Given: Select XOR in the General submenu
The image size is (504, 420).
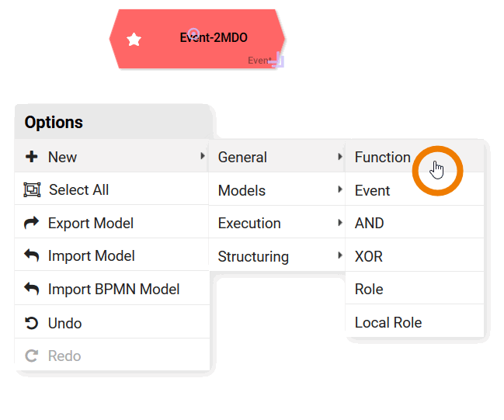Looking at the screenshot, I should point(369,256).
